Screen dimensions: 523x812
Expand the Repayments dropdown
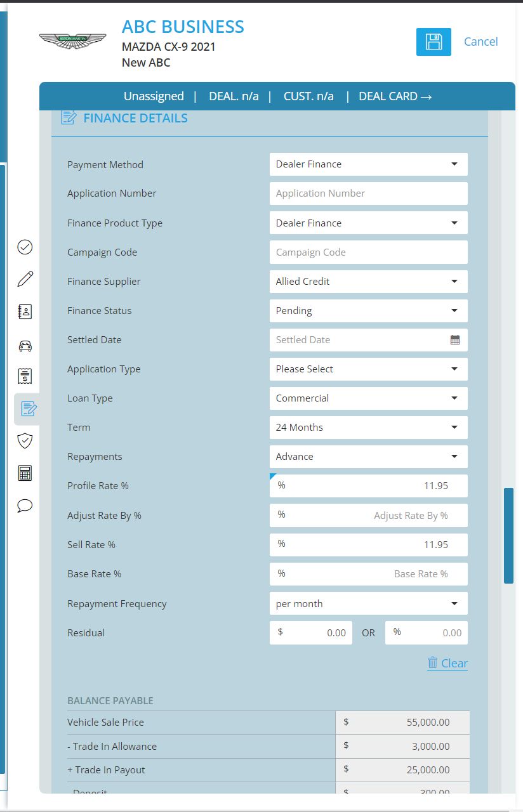369,457
